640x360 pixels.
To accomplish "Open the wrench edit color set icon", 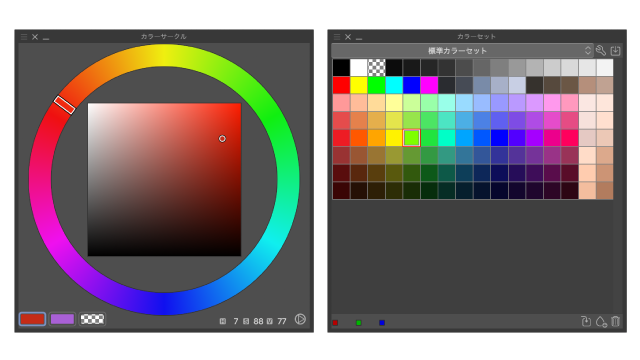I will pyautogui.click(x=600, y=51).
